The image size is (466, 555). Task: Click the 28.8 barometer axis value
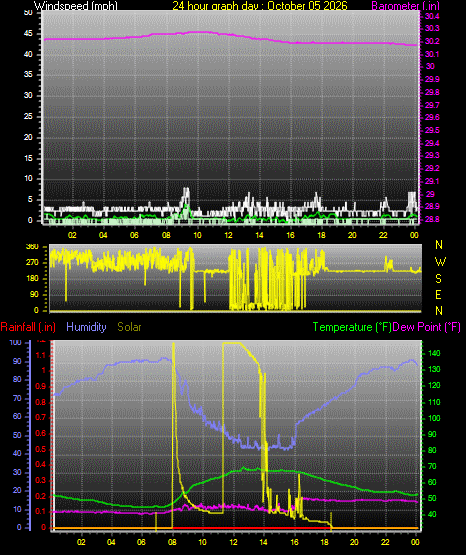pos(432,219)
